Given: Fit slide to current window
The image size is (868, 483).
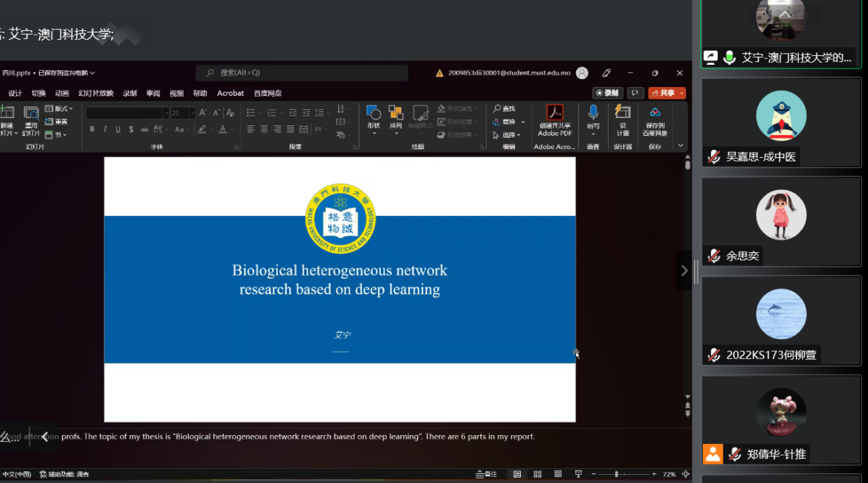Looking at the screenshot, I should click(x=685, y=474).
